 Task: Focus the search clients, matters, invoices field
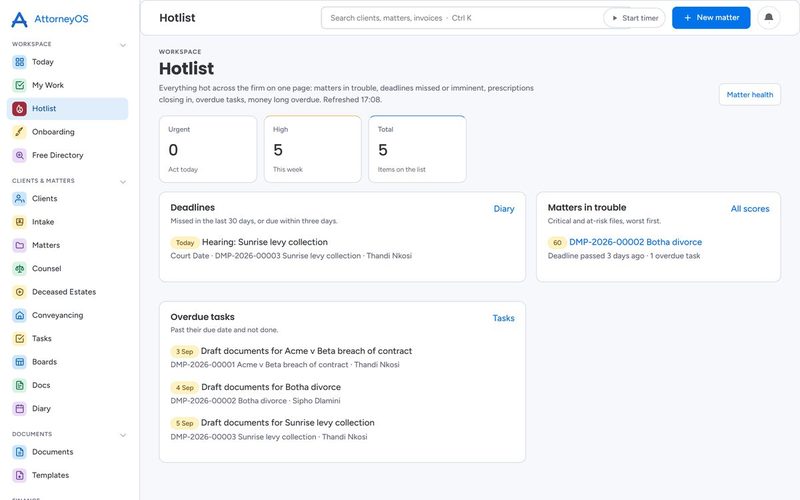tap(464, 18)
